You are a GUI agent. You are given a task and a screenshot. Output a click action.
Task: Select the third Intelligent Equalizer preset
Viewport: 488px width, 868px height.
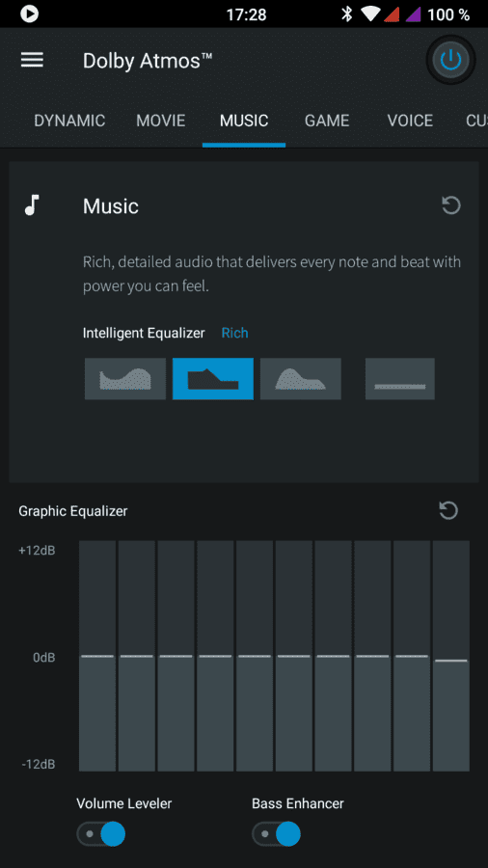(x=301, y=379)
